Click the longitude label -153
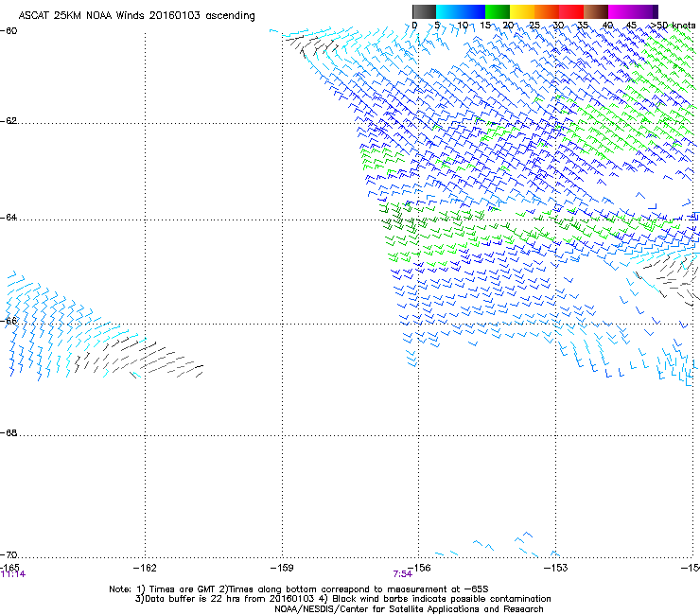 [556, 568]
